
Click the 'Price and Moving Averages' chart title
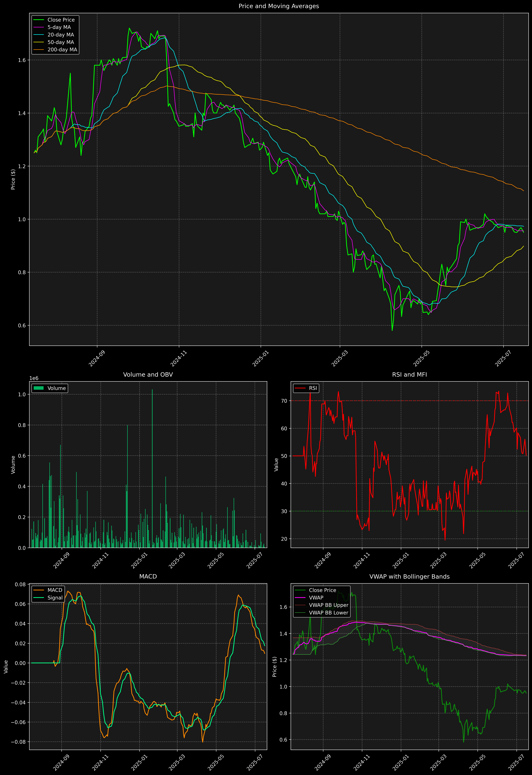(279, 6)
